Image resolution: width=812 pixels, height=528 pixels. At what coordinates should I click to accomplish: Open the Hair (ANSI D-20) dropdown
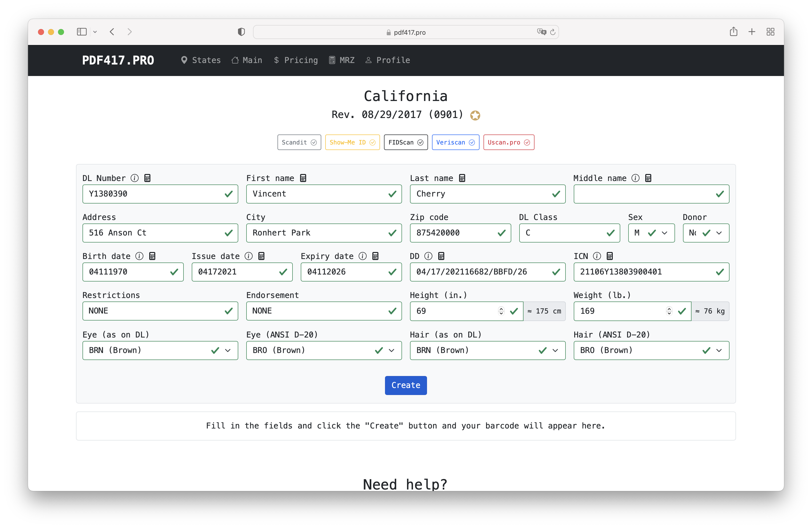[x=651, y=350]
